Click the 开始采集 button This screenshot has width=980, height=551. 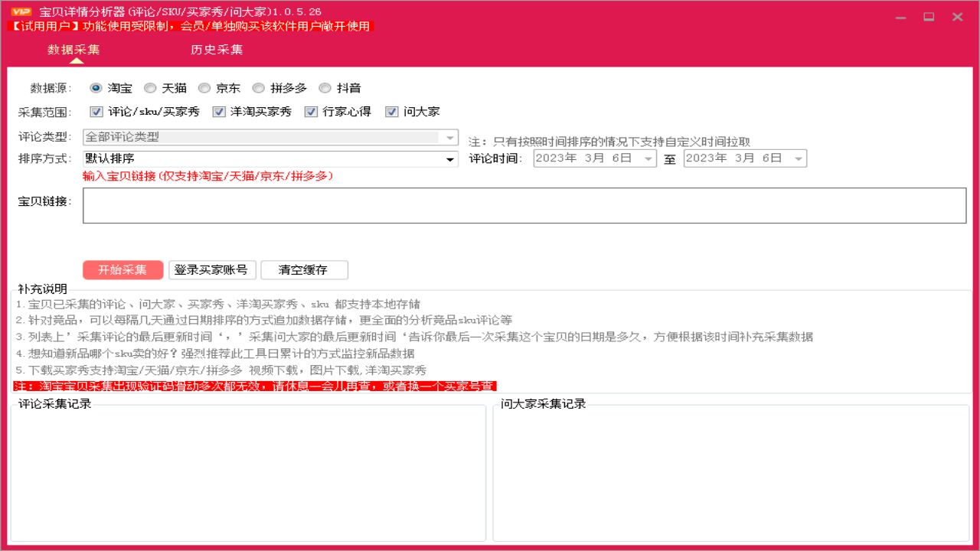(x=123, y=269)
